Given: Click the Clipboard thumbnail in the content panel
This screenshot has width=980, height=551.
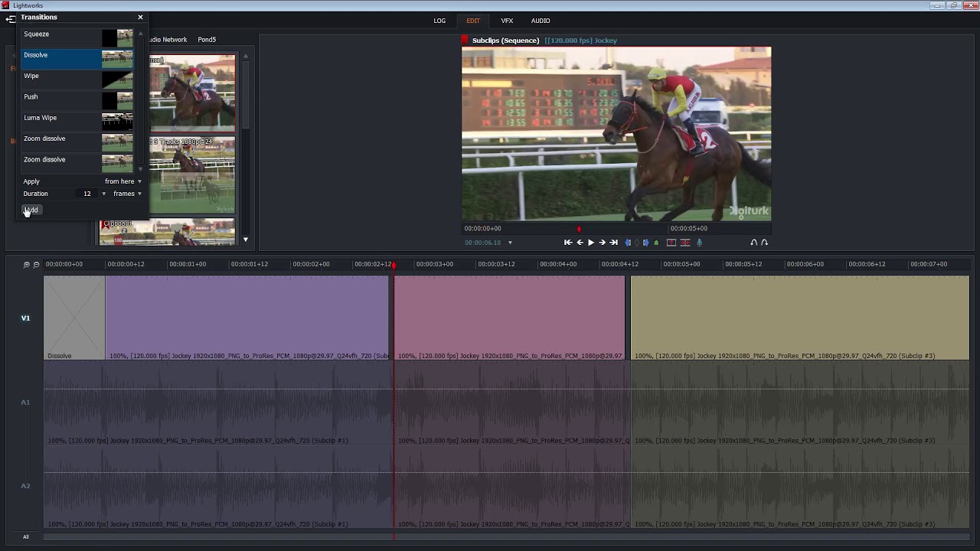Looking at the screenshot, I should point(167,232).
